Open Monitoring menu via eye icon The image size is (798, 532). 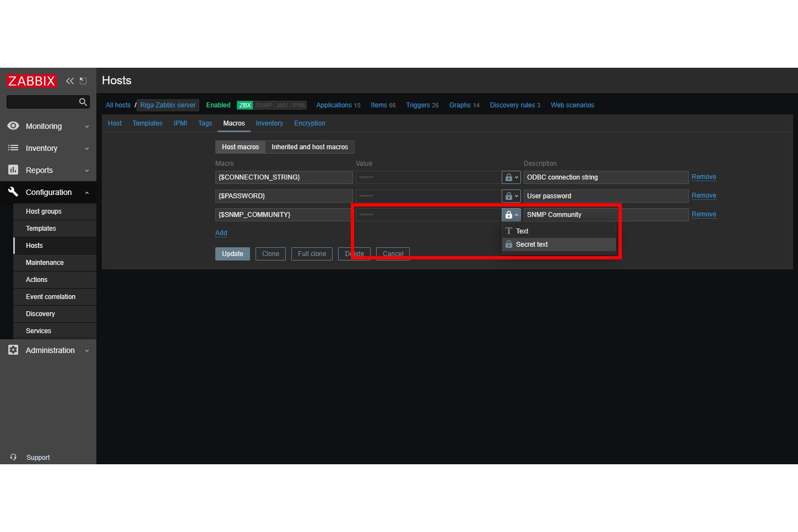pos(13,126)
